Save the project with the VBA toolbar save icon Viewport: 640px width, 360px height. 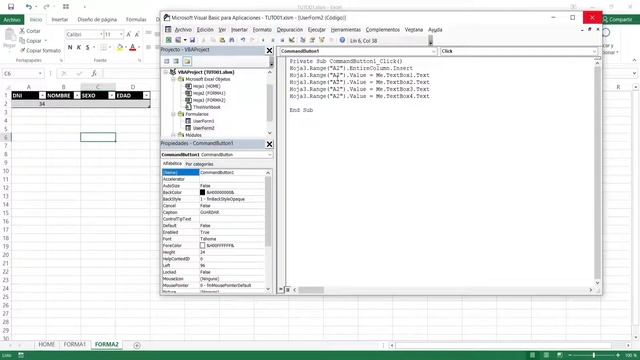pos(192,40)
